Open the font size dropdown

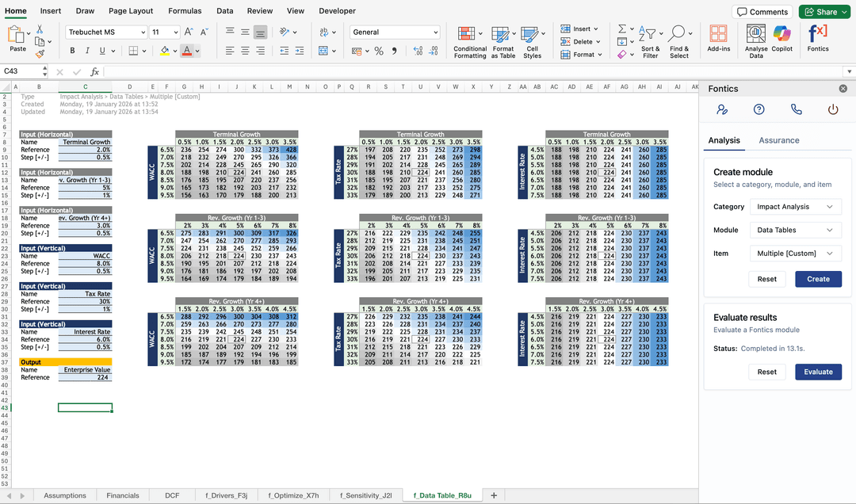[x=175, y=32]
